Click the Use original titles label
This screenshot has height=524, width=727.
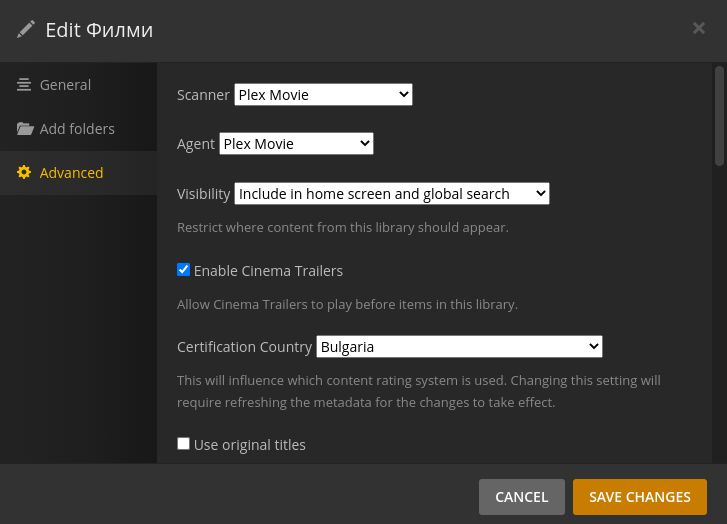tap(250, 445)
